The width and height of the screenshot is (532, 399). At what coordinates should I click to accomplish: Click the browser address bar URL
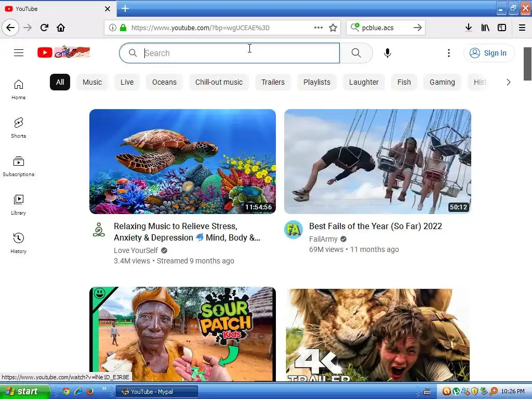(200, 28)
